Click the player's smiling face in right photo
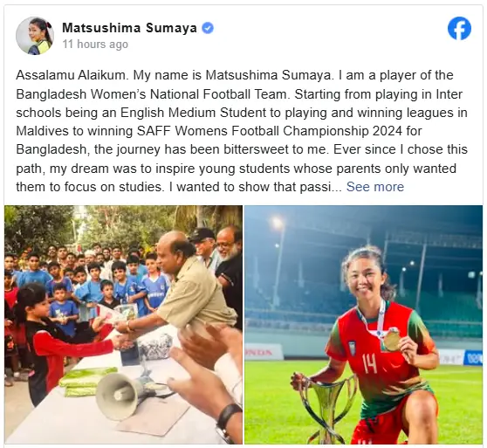This screenshot has height=448, width=487. [x=366, y=280]
